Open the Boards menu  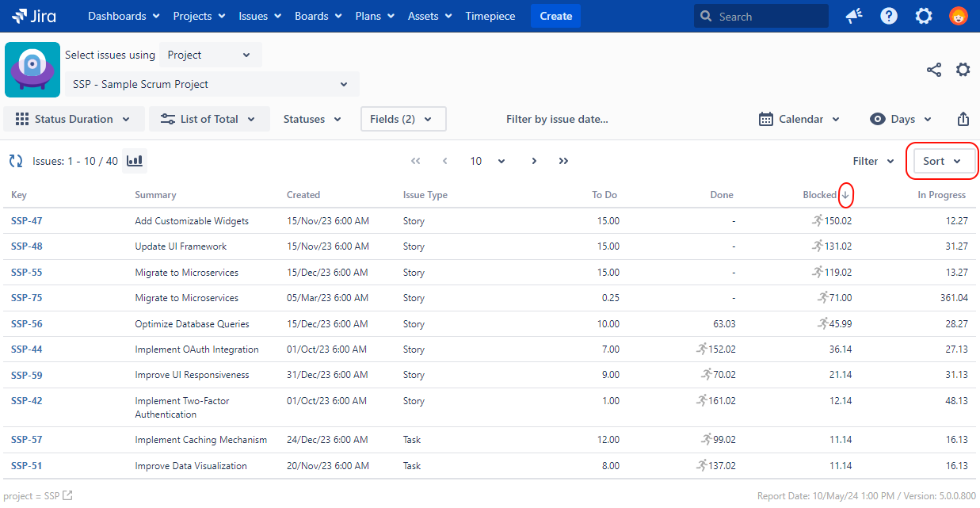tap(318, 16)
